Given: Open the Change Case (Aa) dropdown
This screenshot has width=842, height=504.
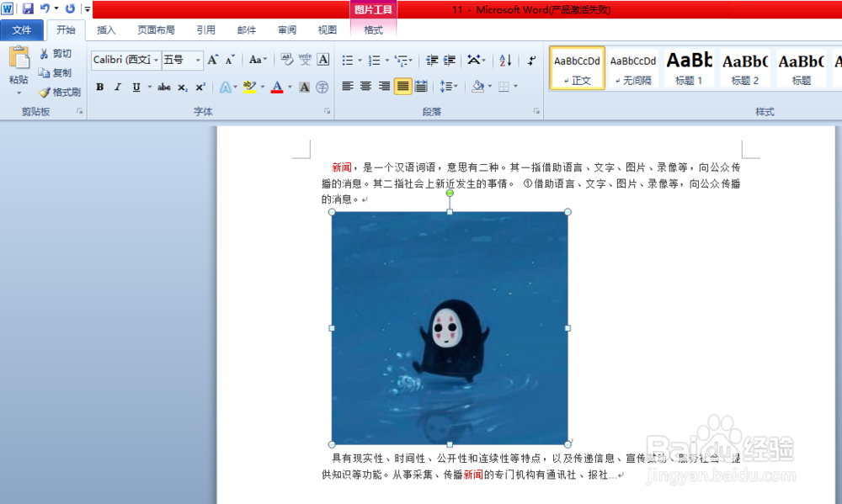Looking at the screenshot, I should 258,60.
